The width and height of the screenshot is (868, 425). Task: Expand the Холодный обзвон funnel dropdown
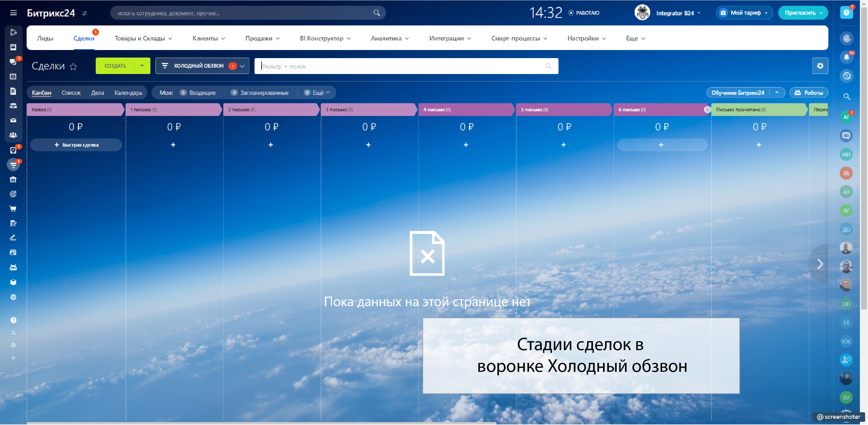(242, 66)
